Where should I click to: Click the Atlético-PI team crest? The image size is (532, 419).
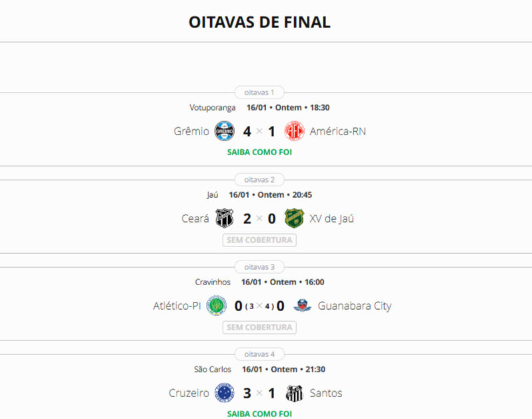(x=216, y=306)
